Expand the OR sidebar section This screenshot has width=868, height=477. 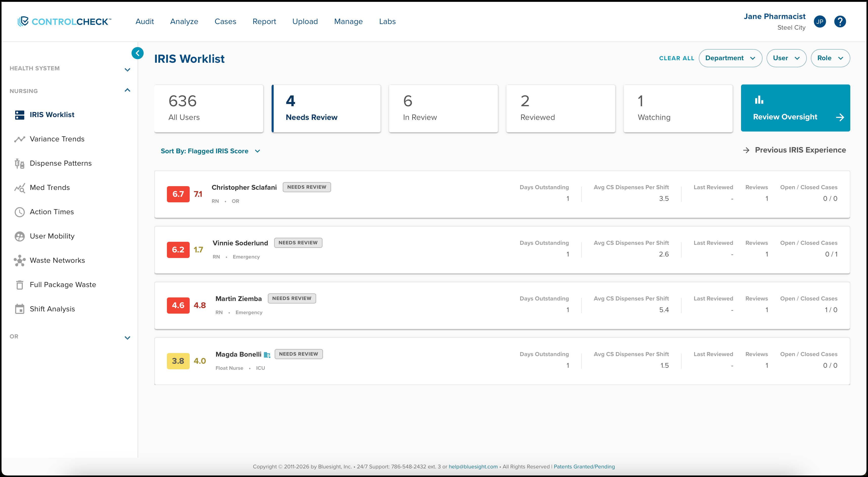[127, 338]
